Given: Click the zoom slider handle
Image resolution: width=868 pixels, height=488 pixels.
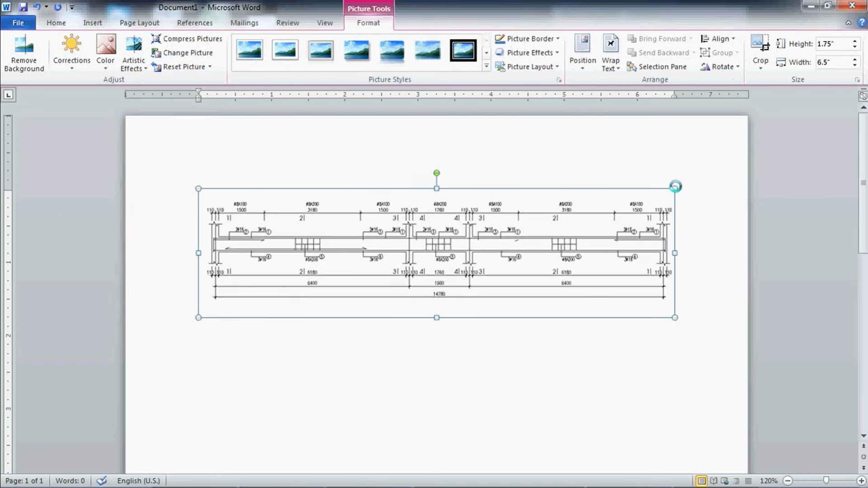Looking at the screenshot, I should [x=826, y=481].
